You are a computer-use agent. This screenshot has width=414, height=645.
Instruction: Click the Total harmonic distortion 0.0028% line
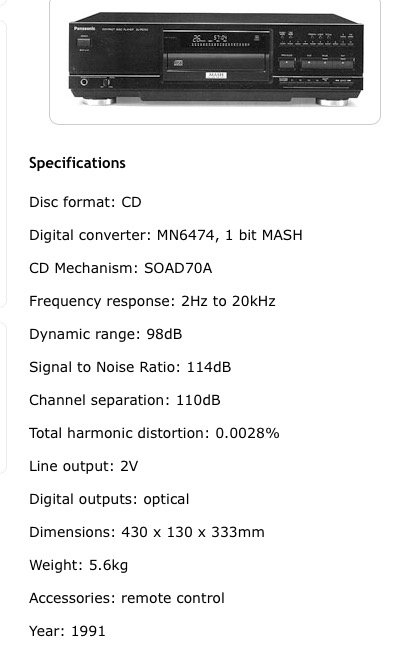point(154,433)
